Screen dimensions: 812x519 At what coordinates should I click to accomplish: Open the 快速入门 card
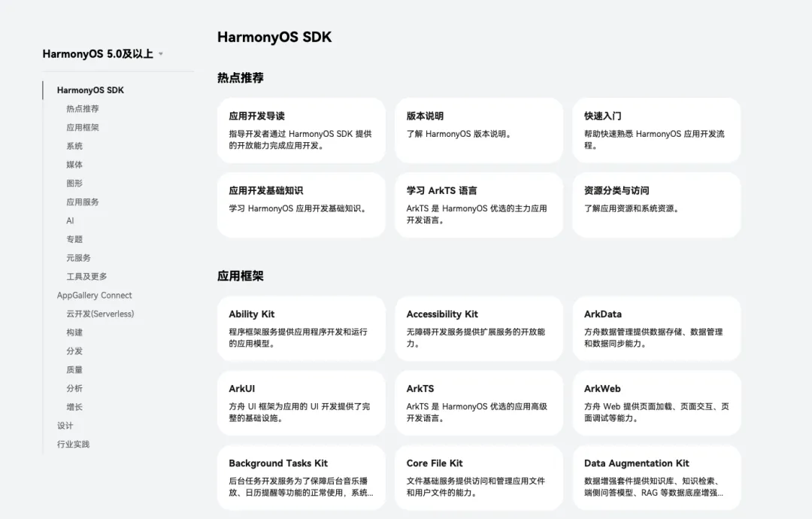(x=656, y=131)
